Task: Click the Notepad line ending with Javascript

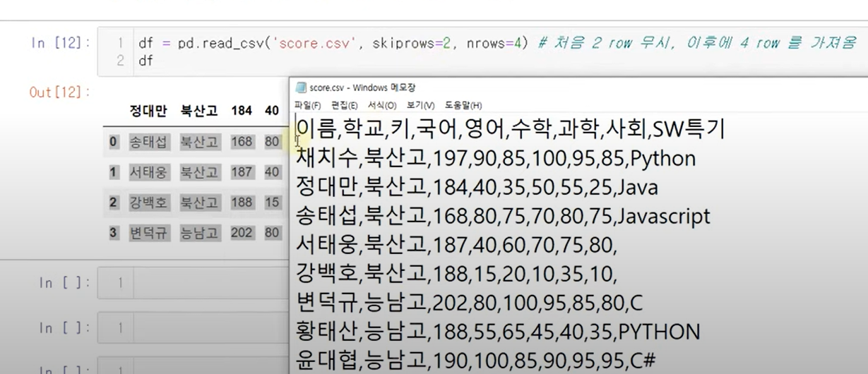Action: click(x=503, y=216)
